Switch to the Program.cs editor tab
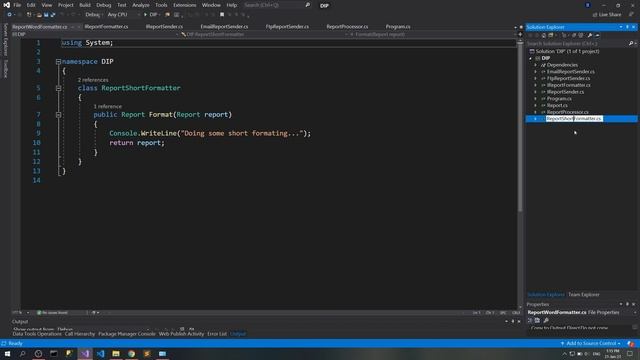The height and width of the screenshot is (360, 640). click(398, 27)
